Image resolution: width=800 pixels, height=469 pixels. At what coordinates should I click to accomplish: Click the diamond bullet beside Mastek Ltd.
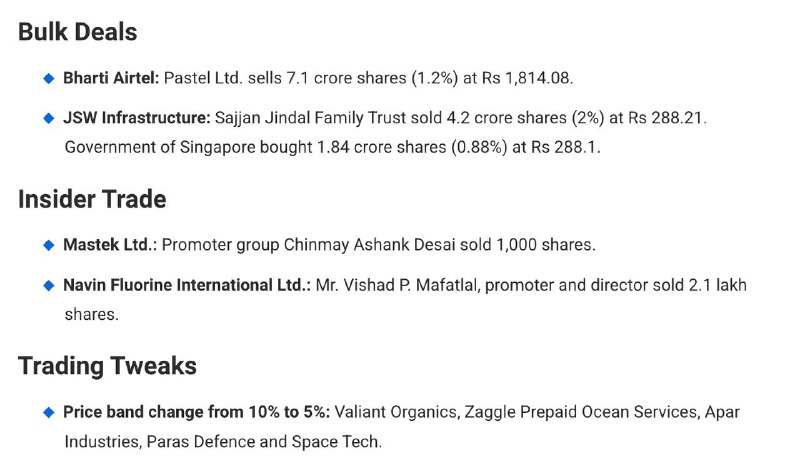[49, 245]
